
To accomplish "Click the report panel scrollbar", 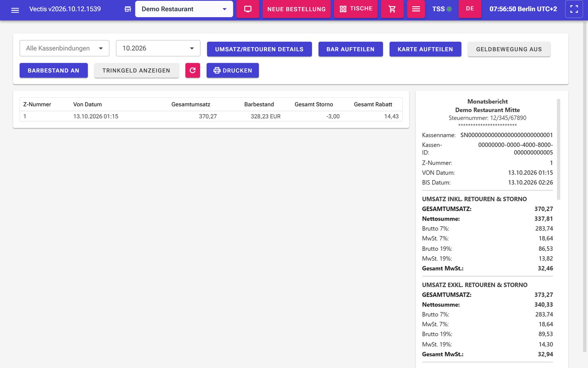I will [559, 149].
